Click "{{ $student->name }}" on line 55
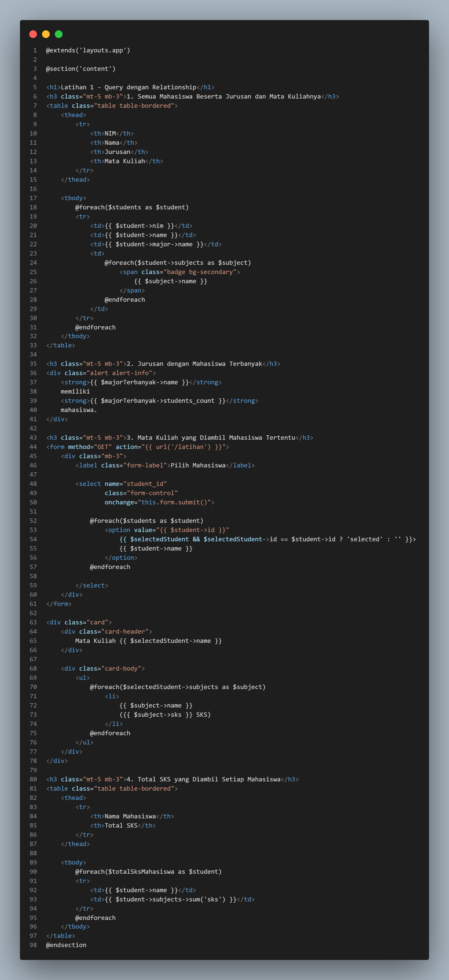This screenshot has height=980, width=449. [x=156, y=549]
